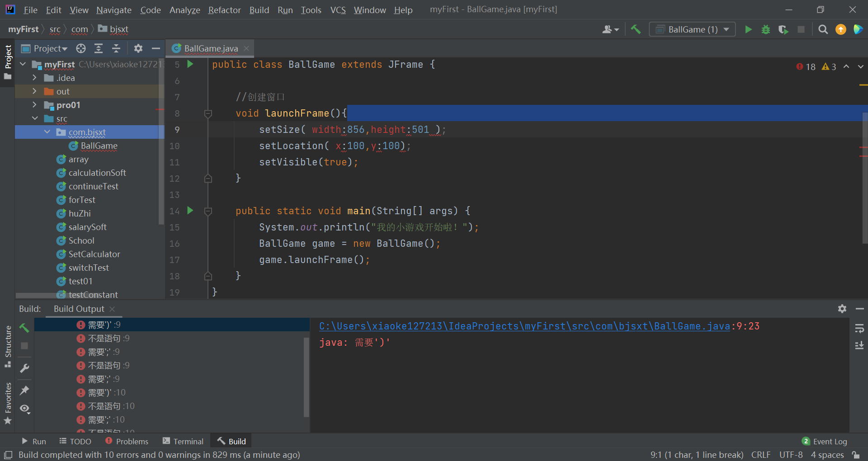868x461 pixels.
Task: Open Search Everywhere magnifier icon
Action: [x=823, y=29]
